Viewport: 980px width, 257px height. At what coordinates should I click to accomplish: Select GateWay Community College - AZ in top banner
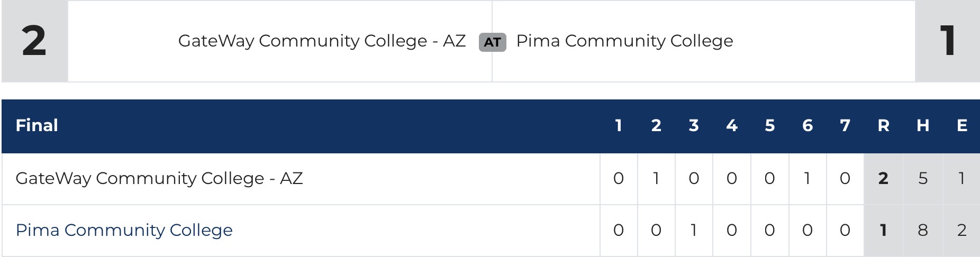[322, 41]
